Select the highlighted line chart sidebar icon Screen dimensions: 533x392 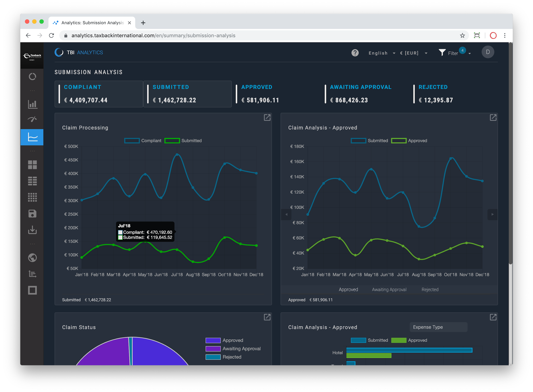[32, 137]
